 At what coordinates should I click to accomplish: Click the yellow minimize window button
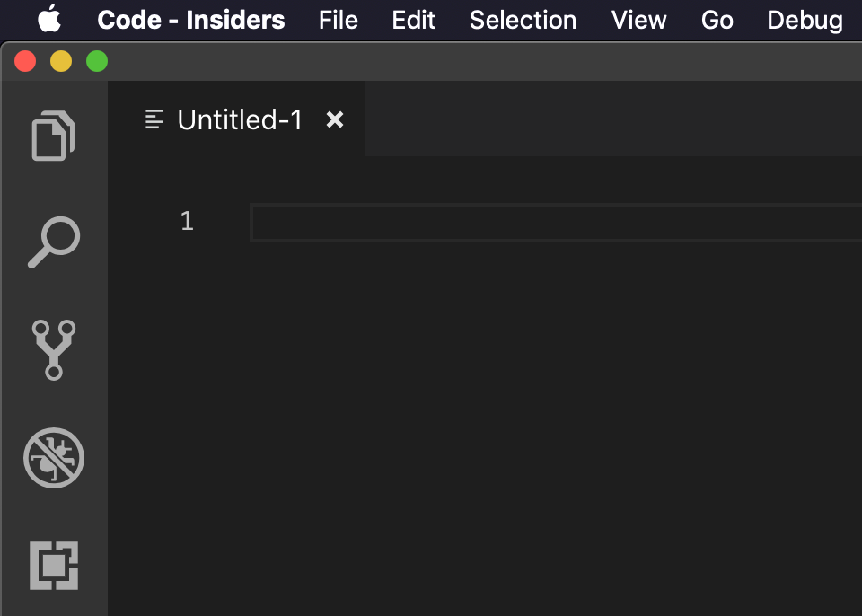(x=61, y=61)
